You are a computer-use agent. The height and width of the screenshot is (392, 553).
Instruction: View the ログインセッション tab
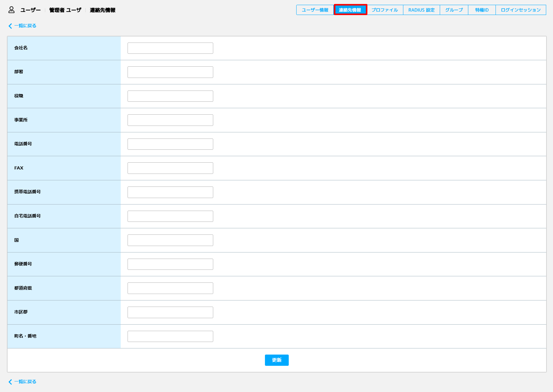pos(521,10)
